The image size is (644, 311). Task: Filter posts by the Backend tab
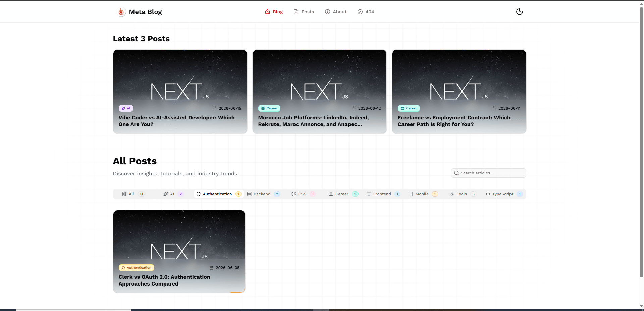point(263,194)
